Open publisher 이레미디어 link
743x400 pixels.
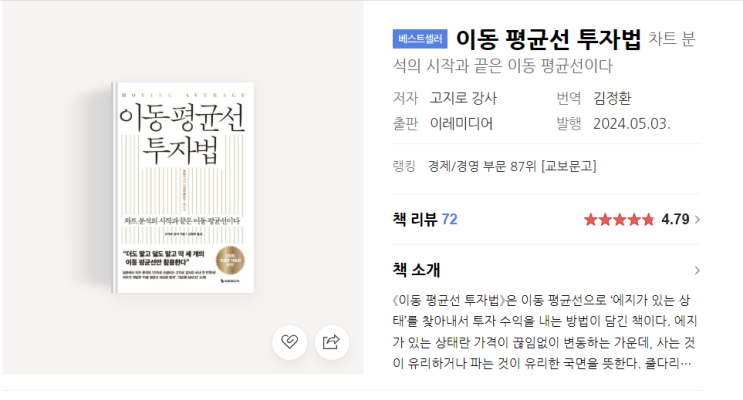(x=461, y=124)
